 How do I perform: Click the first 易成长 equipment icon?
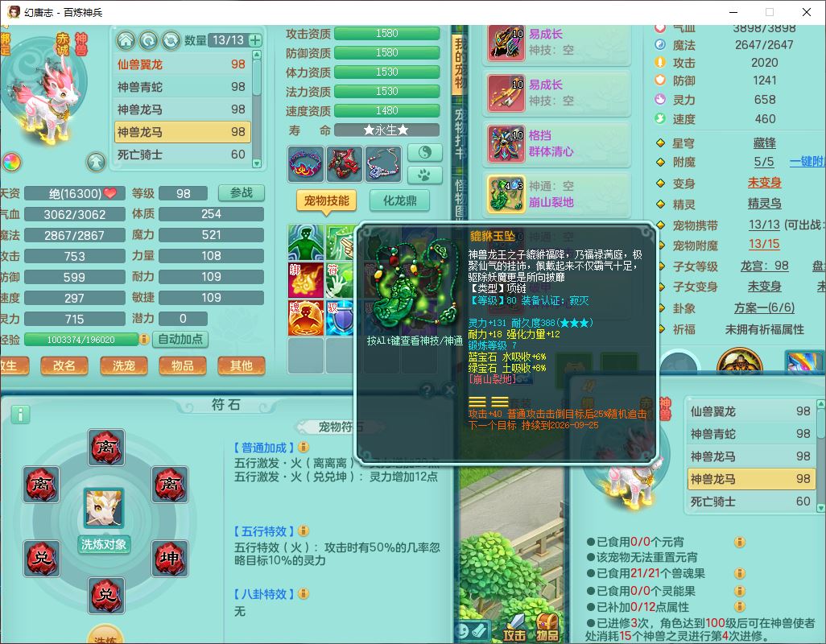click(506, 42)
